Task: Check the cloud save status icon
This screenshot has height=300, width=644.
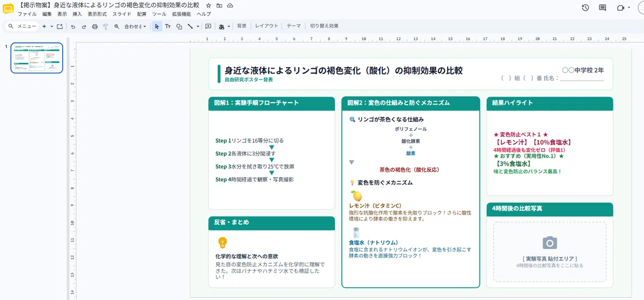Action: tap(230, 5)
